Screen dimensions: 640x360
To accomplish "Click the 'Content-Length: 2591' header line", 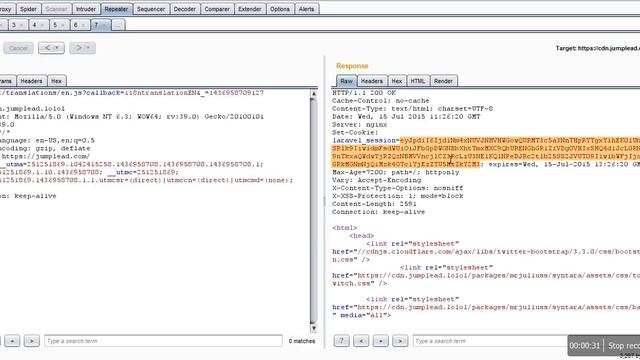I will (x=374, y=204).
